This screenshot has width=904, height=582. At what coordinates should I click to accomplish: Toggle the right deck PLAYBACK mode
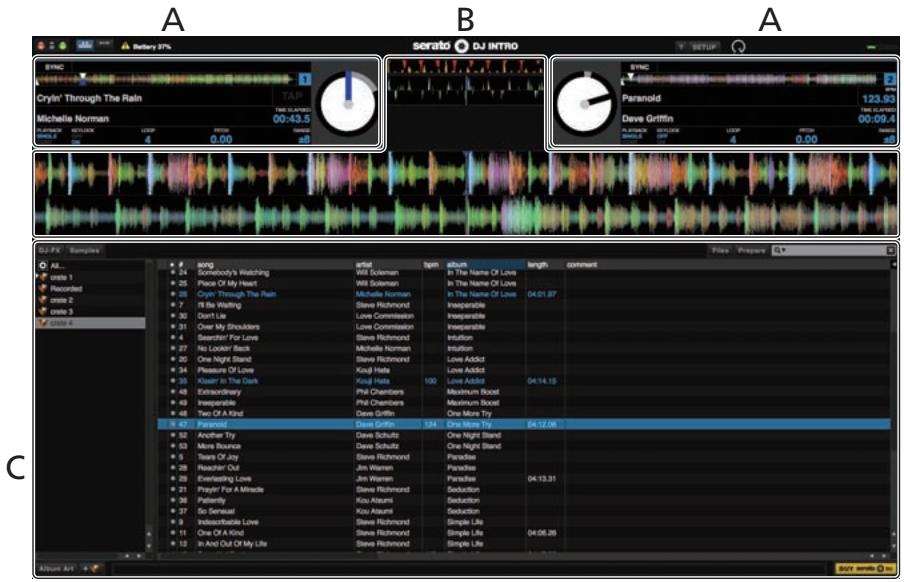click(634, 135)
